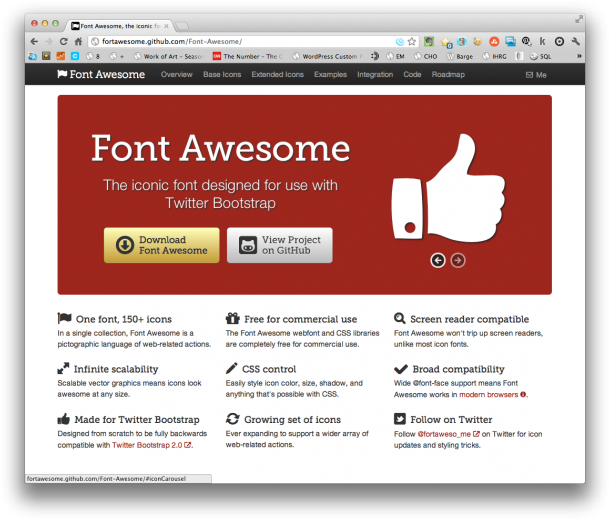Click the Font Awesome flag logo
The image size is (609, 519).
(x=101, y=74)
